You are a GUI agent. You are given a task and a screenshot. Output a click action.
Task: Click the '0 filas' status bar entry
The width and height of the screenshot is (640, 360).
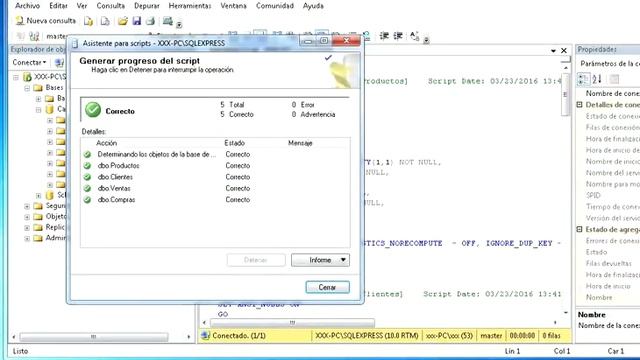[551, 336]
